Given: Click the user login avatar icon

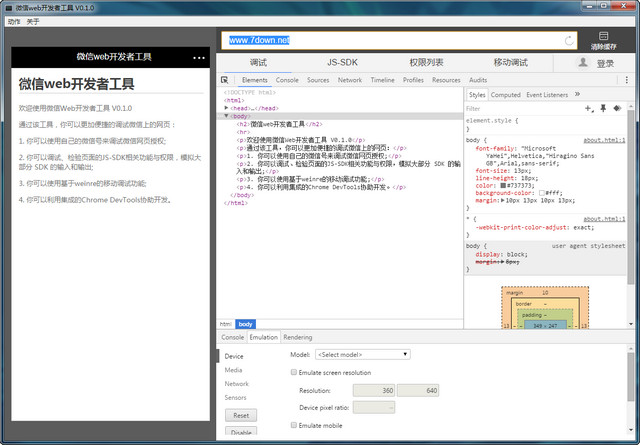Looking at the screenshot, I should pyautogui.click(x=581, y=62).
